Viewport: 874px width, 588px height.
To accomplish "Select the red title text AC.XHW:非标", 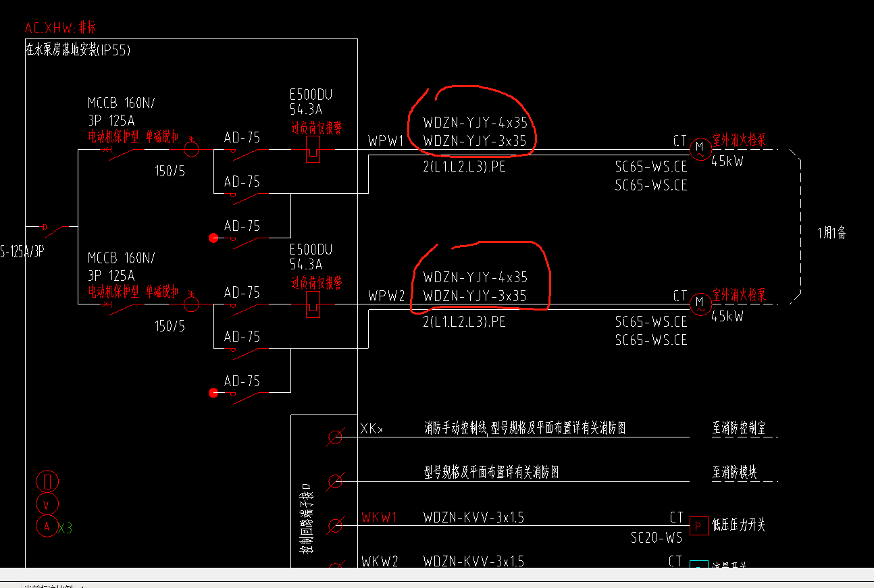I will (x=60, y=28).
